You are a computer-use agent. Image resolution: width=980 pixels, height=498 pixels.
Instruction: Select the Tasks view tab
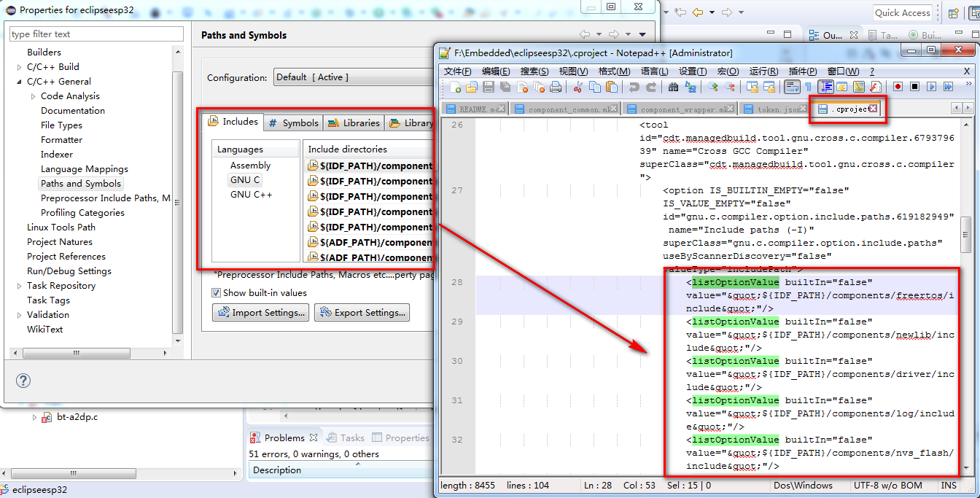pos(346,437)
